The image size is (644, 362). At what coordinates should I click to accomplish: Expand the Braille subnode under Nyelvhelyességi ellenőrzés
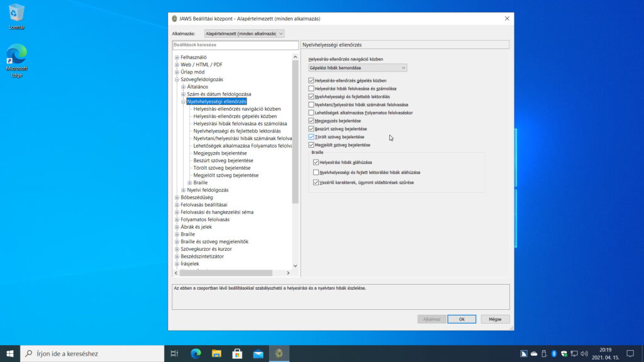click(x=190, y=183)
